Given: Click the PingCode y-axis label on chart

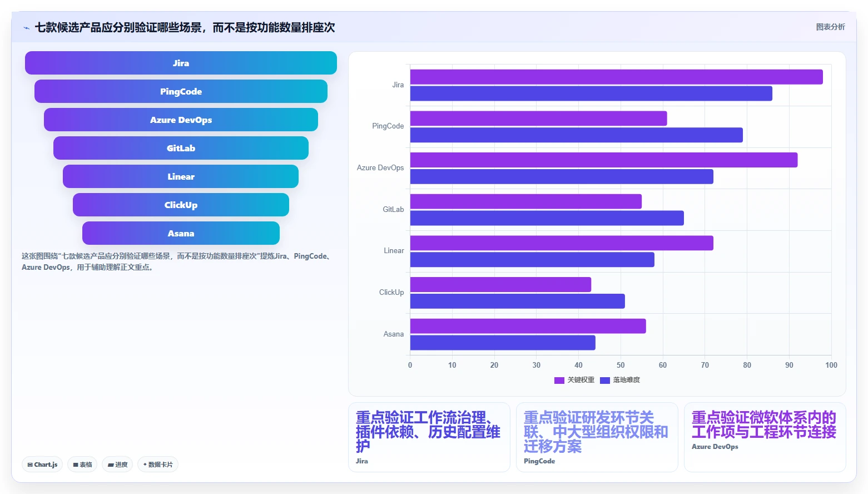Looking at the screenshot, I should coord(388,126).
